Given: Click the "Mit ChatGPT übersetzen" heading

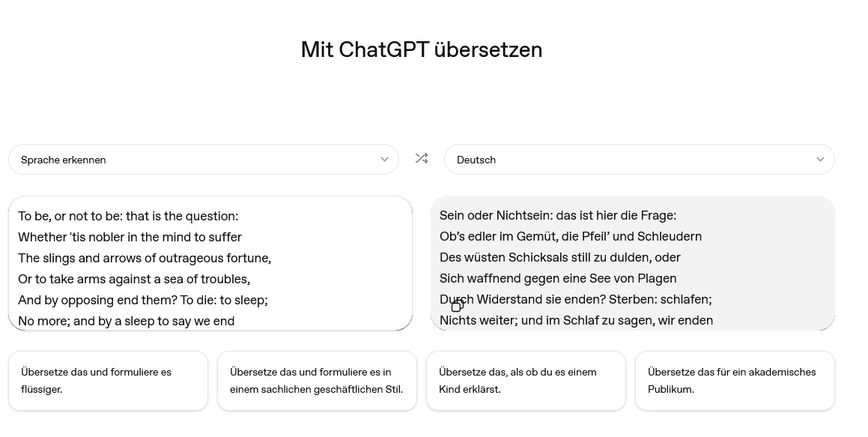Looking at the screenshot, I should point(422,50).
